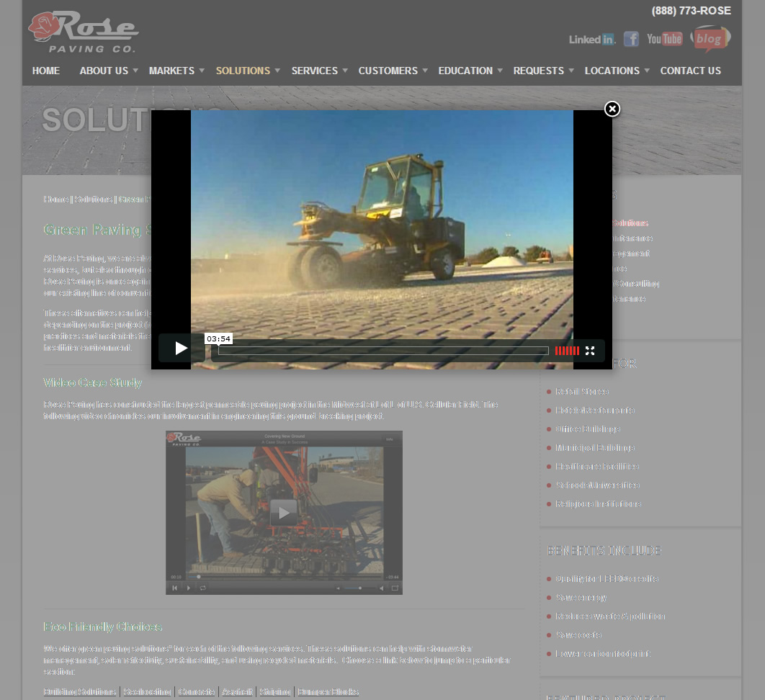This screenshot has height=700, width=765.
Task: Open the SERVICES menu
Action: coord(315,71)
